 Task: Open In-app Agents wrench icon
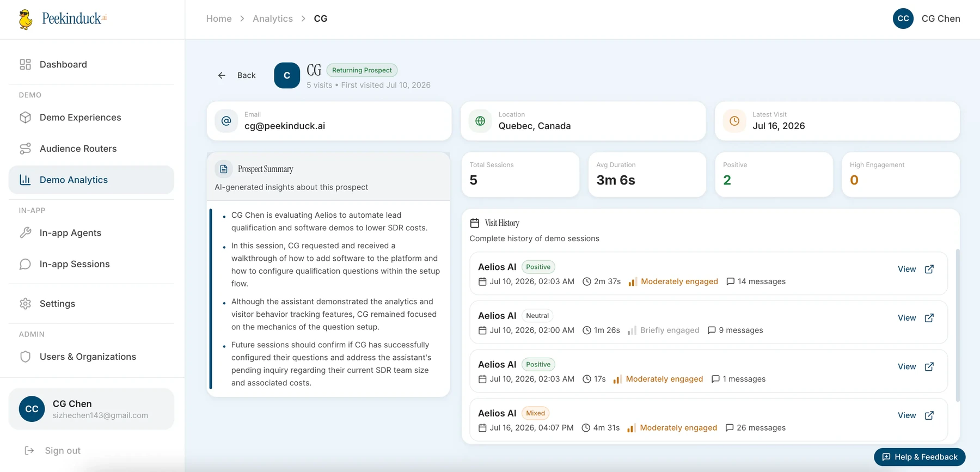(x=25, y=233)
